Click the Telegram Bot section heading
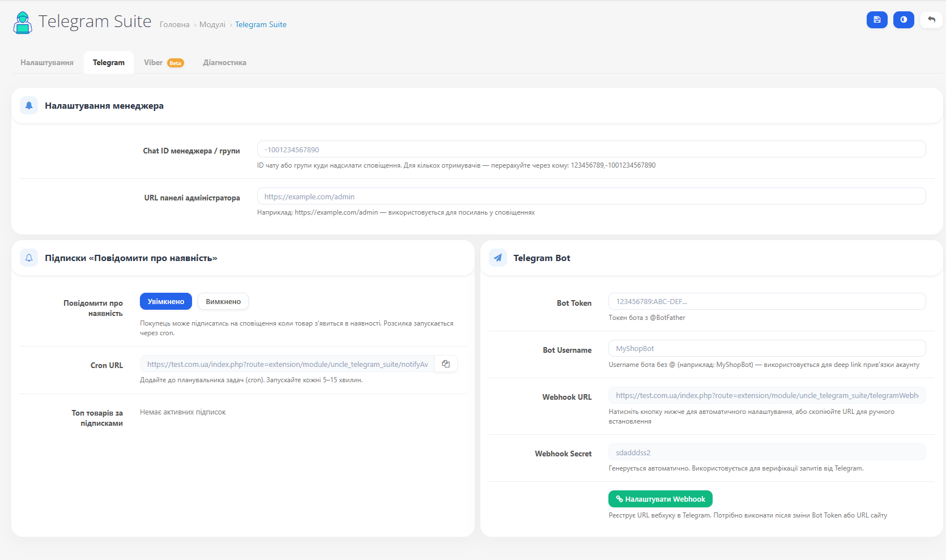This screenshot has width=946, height=560. coord(542,258)
